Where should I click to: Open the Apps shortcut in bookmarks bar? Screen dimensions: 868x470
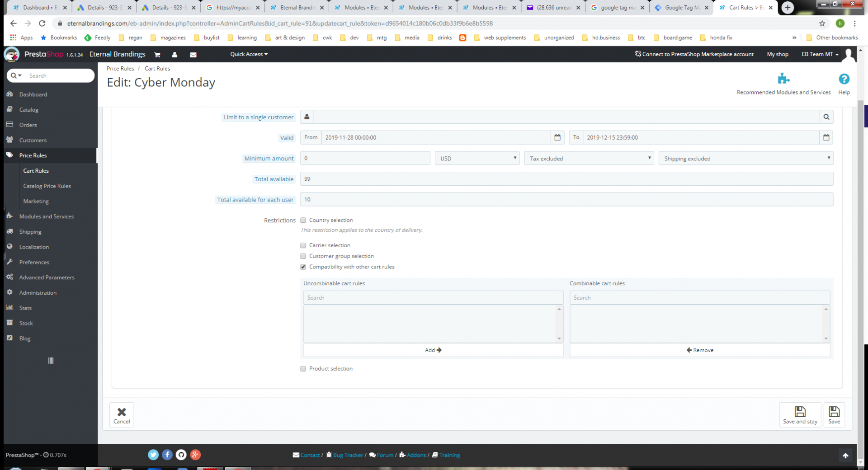click(x=22, y=38)
